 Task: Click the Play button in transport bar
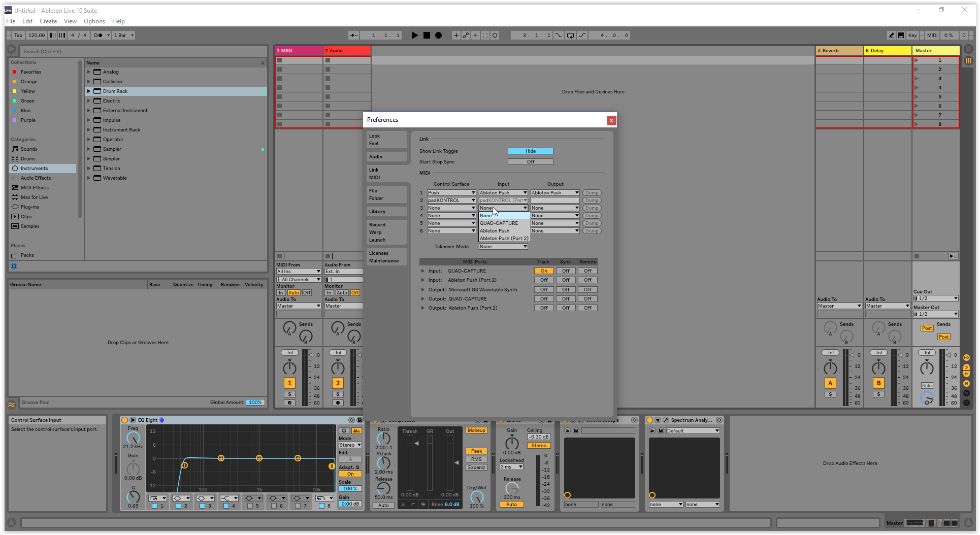click(x=414, y=36)
